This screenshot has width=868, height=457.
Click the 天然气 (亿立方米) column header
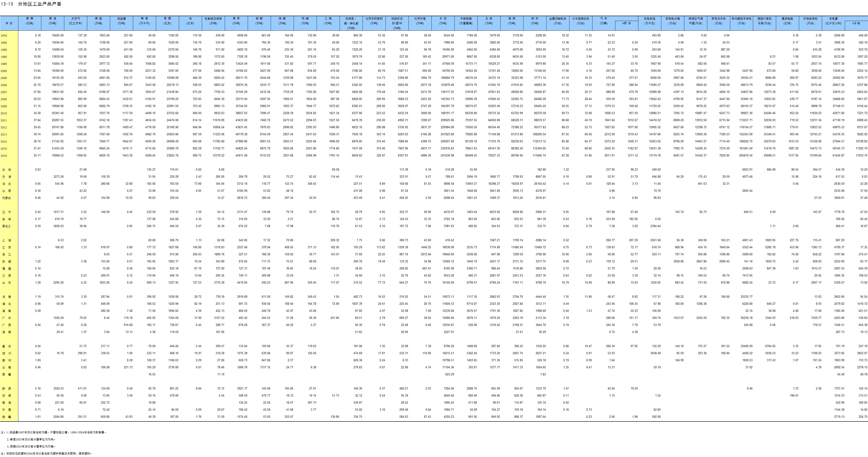[x=76, y=23]
